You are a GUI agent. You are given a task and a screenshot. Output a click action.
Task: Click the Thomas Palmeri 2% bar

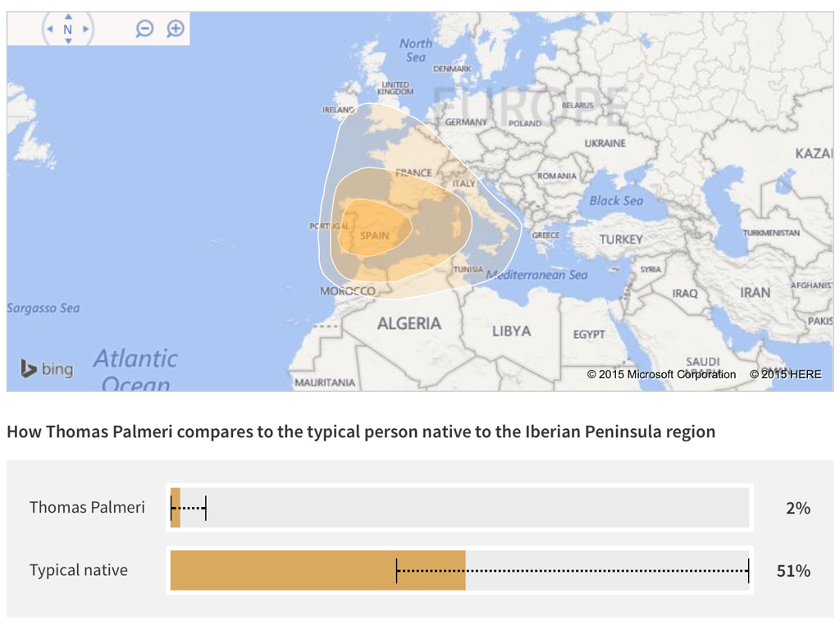(459, 507)
